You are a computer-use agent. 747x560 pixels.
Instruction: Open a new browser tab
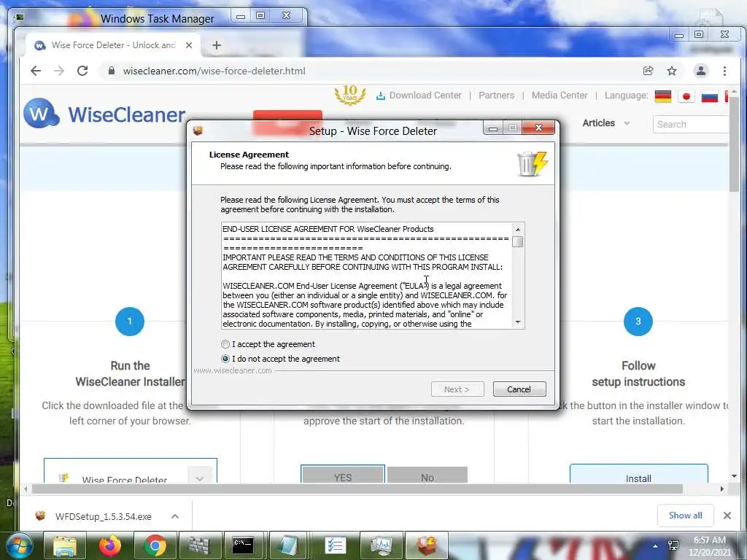pos(217,45)
